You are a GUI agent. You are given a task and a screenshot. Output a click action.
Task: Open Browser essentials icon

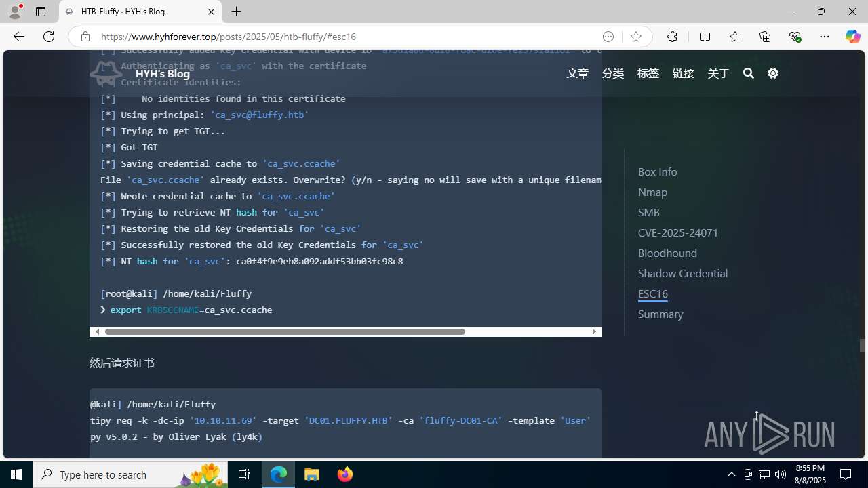click(x=795, y=37)
